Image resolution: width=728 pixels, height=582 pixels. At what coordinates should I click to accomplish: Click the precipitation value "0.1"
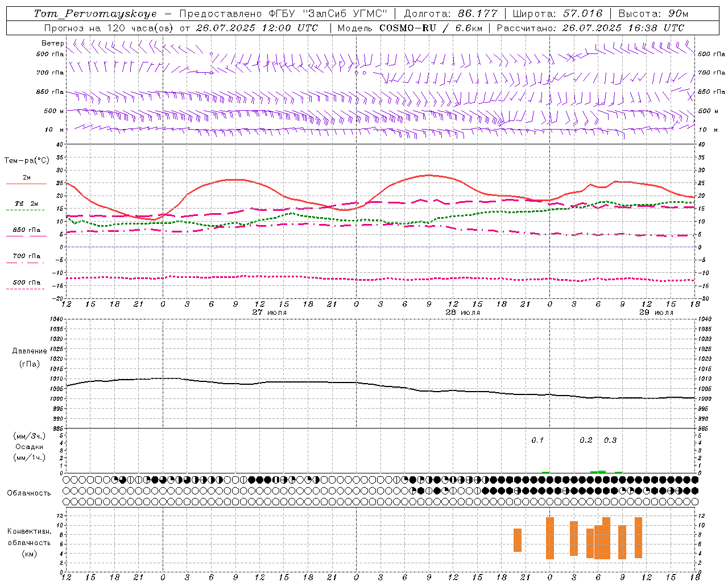[537, 440]
